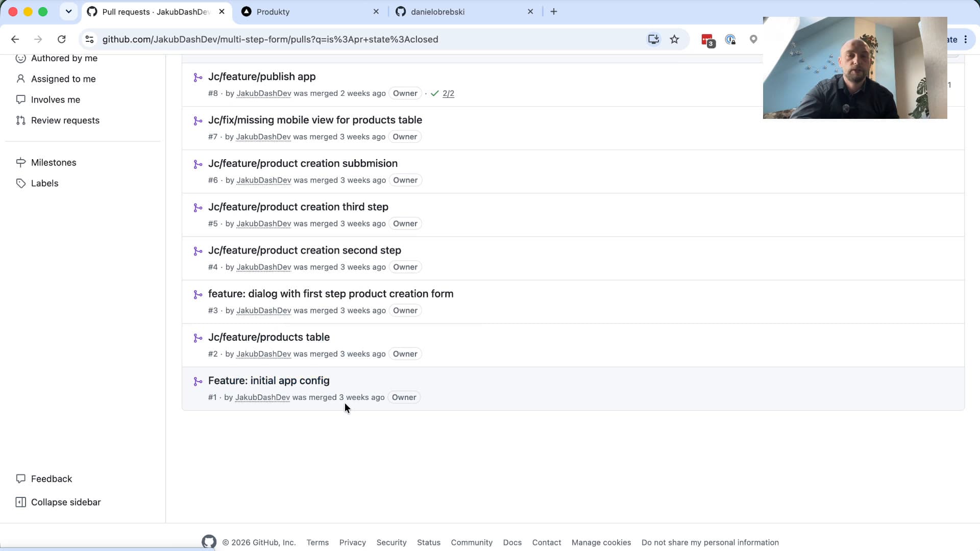Image resolution: width=980 pixels, height=551 pixels.
Task: Open Jc/feature/product creation subbmision PR
Action: [303, 163]
